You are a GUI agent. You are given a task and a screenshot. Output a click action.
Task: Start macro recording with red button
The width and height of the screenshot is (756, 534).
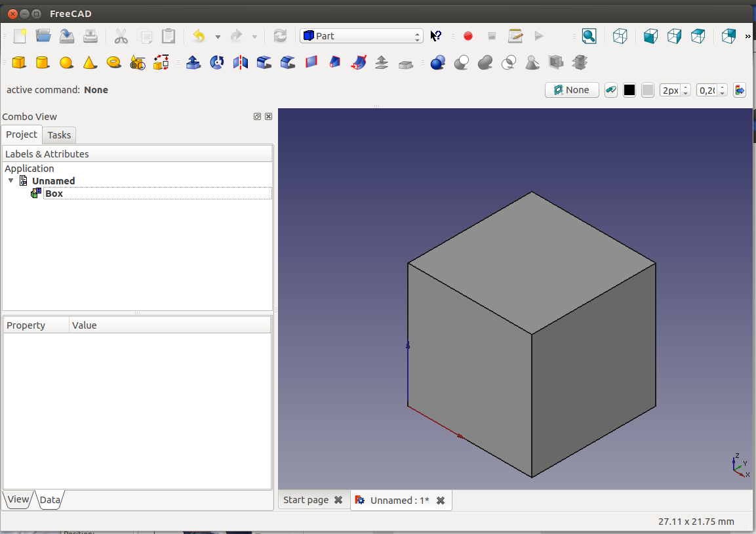(468, 36)
